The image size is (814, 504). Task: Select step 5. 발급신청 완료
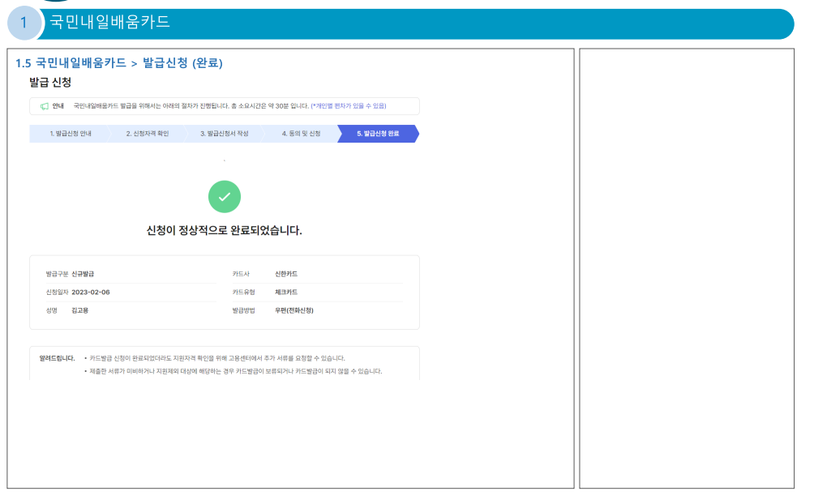[378, 134]
